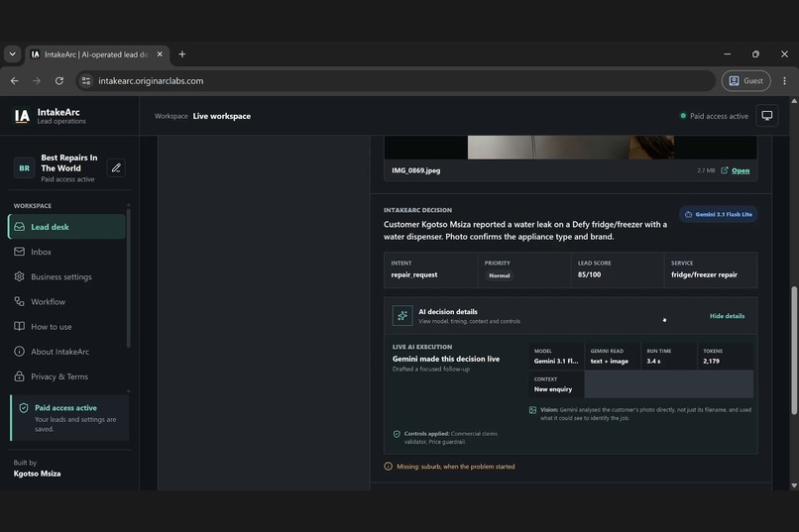Click Live workspace breadcrumb
The image size is (799, 532).
(222, 116)
